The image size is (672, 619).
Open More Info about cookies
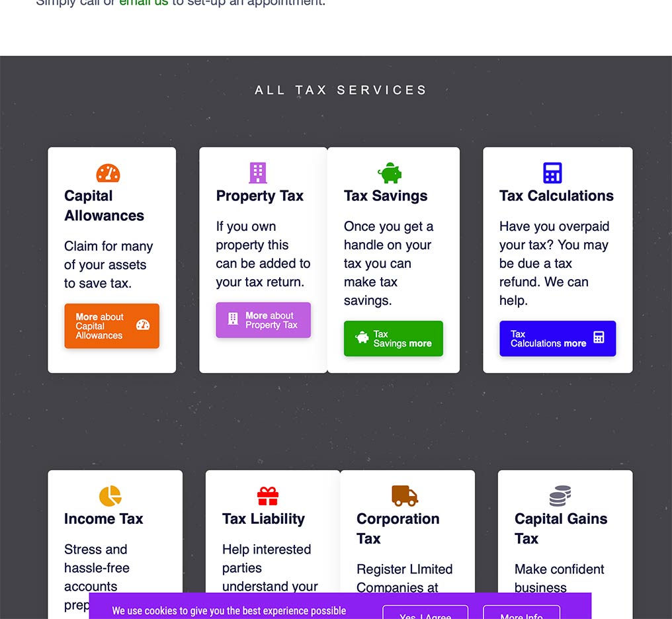click(x=521, y=614)
